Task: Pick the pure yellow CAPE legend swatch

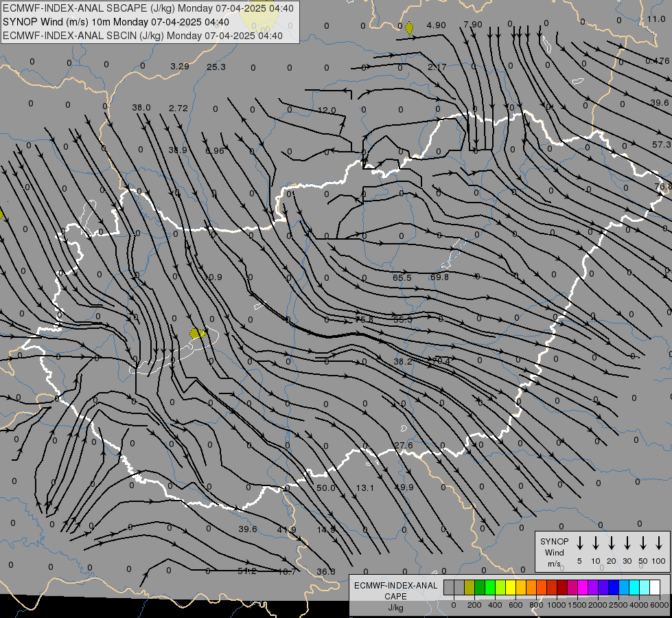Action: (511, 588)
